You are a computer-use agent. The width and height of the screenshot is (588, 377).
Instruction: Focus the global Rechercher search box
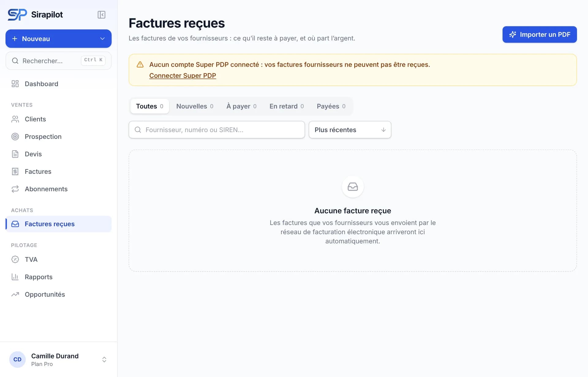pyautogui.click(x=58, y=61)
